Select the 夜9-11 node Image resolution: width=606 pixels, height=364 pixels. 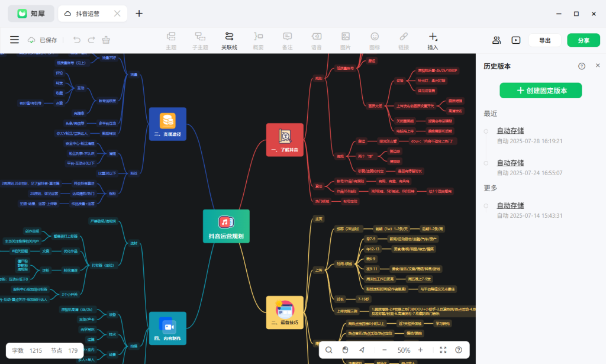[x=372, y=269]
